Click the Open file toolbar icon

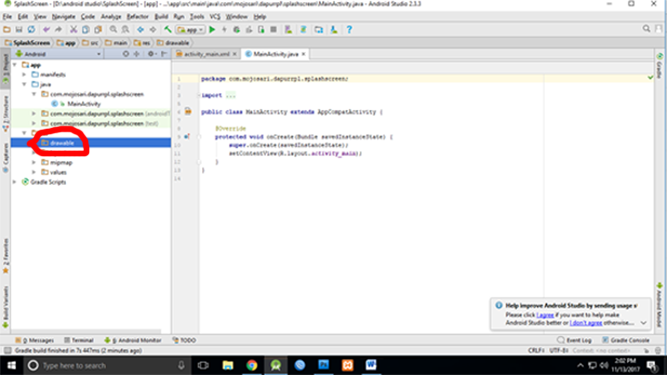coord(7,29)
